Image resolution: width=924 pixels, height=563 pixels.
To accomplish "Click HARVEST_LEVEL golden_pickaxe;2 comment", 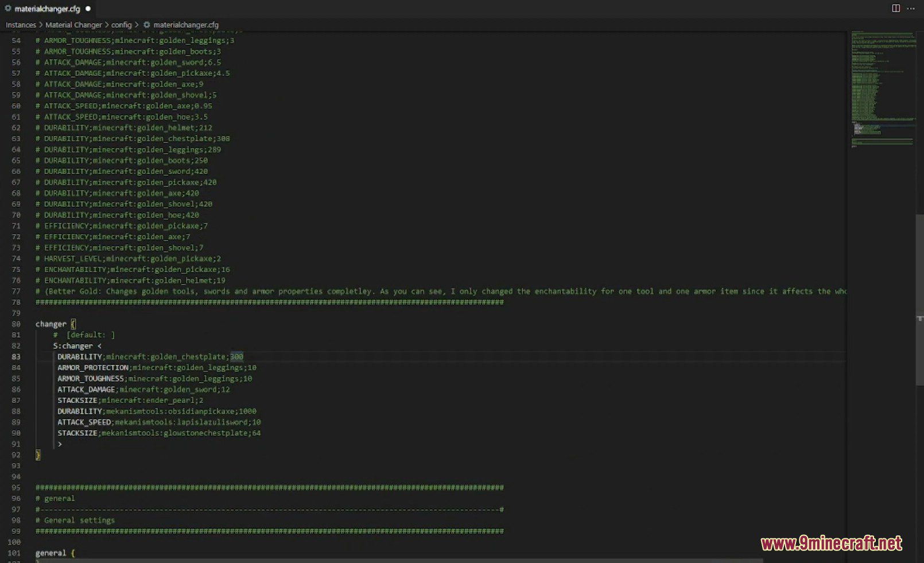I will click(x=128, y=258).
